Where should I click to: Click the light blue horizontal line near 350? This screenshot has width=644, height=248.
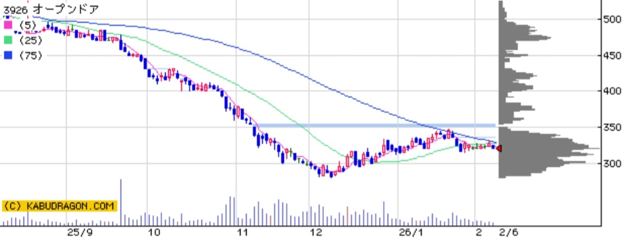[371, 125]
